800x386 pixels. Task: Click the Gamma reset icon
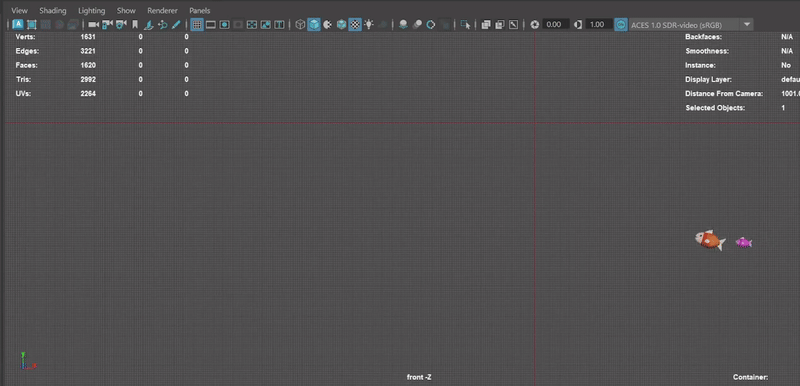[x=578, y=24]
